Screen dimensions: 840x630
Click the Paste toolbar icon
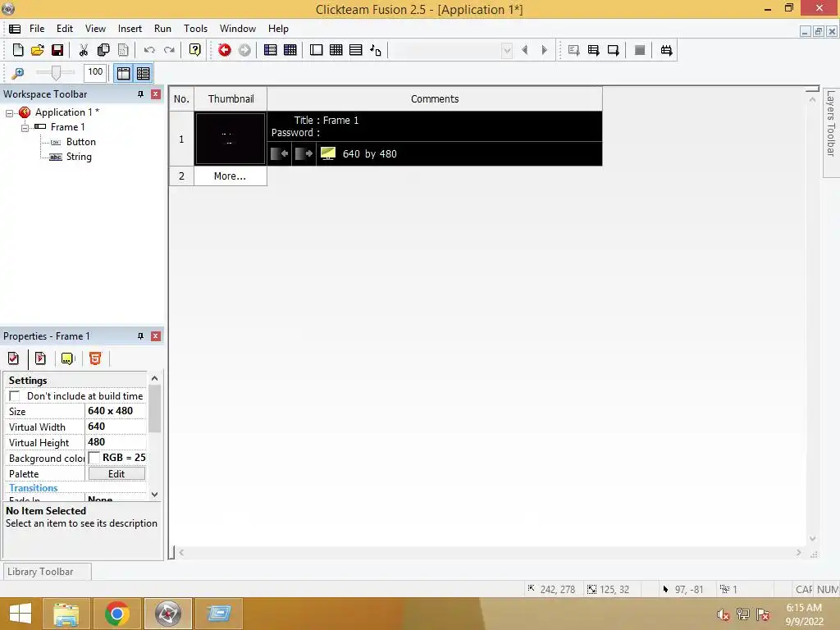123,50
